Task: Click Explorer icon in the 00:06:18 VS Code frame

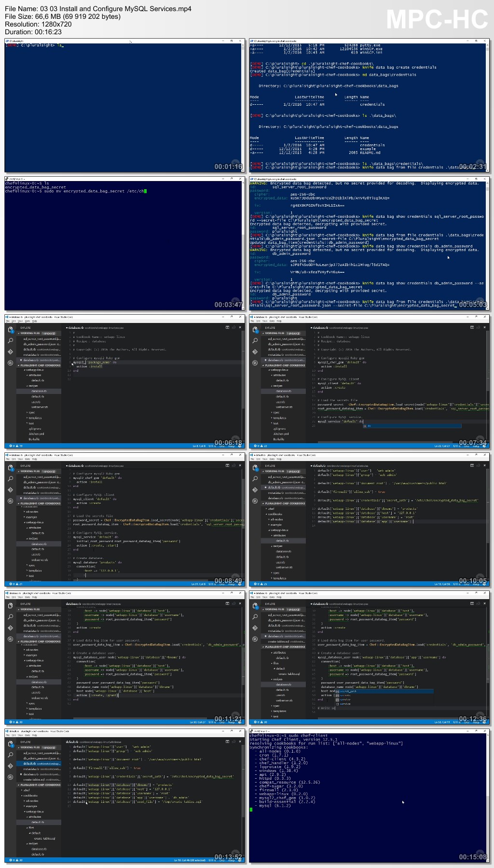Action: (10, 330)
